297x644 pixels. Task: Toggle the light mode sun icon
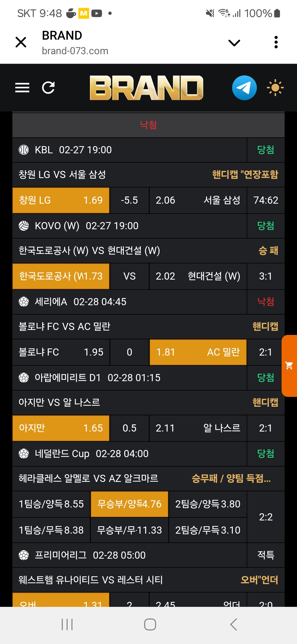pyautogui.click(x=275, y=88)
